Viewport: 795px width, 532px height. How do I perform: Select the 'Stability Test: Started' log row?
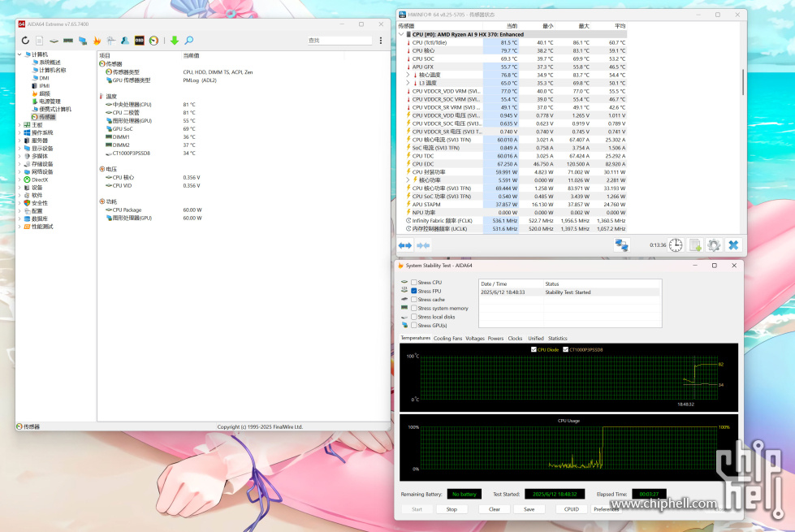pos(570,292)
